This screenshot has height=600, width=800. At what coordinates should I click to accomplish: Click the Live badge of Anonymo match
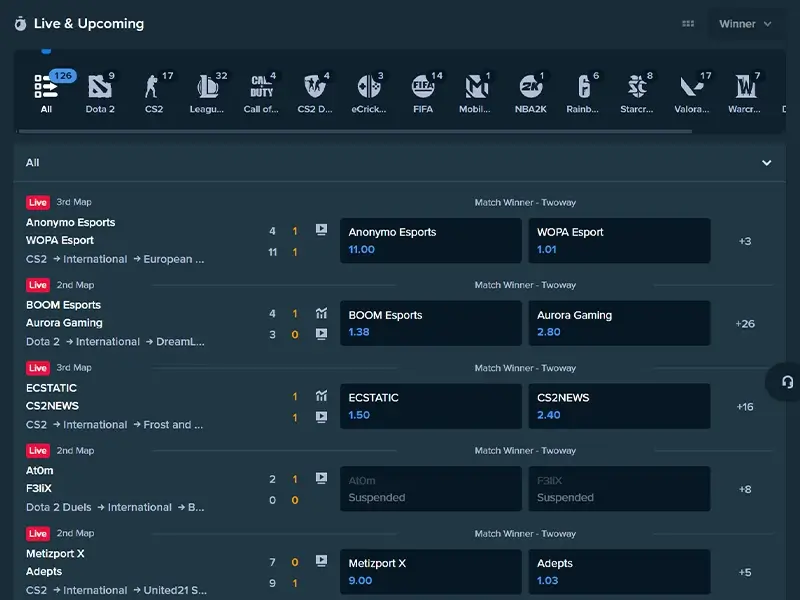[38, 203]
